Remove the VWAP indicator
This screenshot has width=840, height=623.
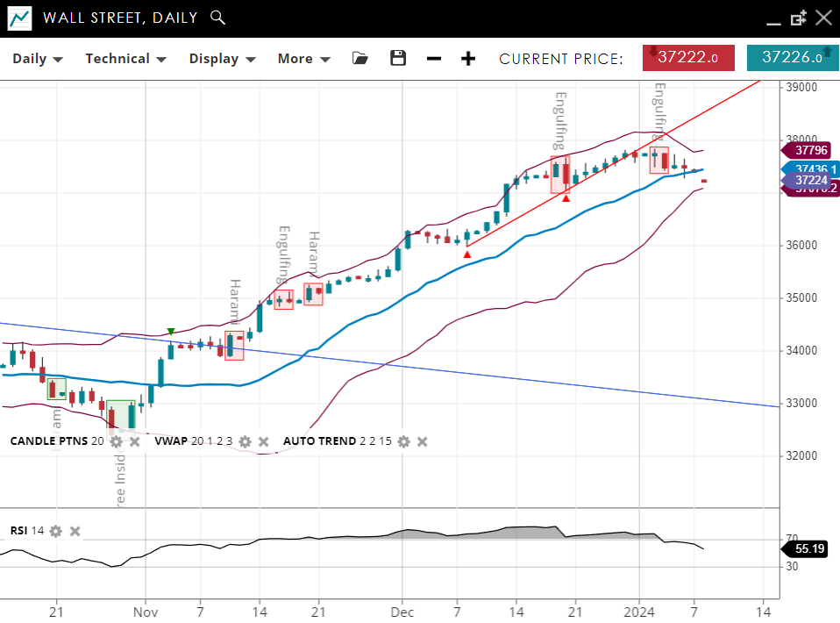264,441
